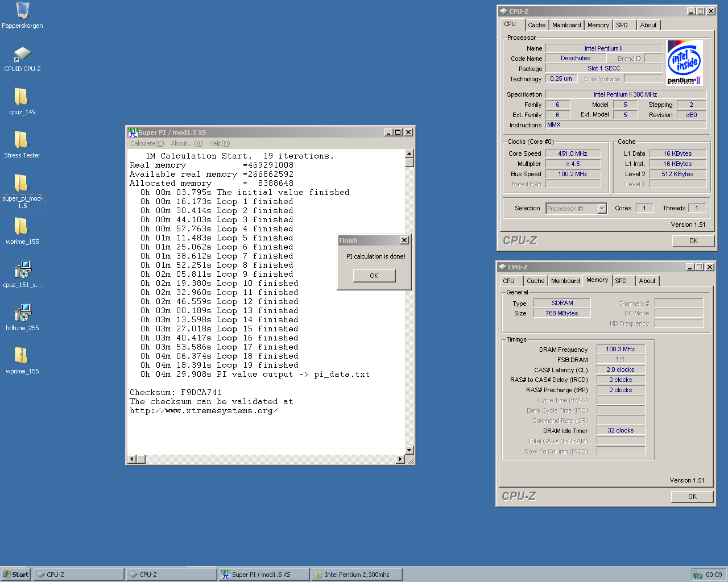The height and width of the screenshot is (582, 728).
Task: Open the Papperskorgen recycle bin icon
Action: (22, 11)
